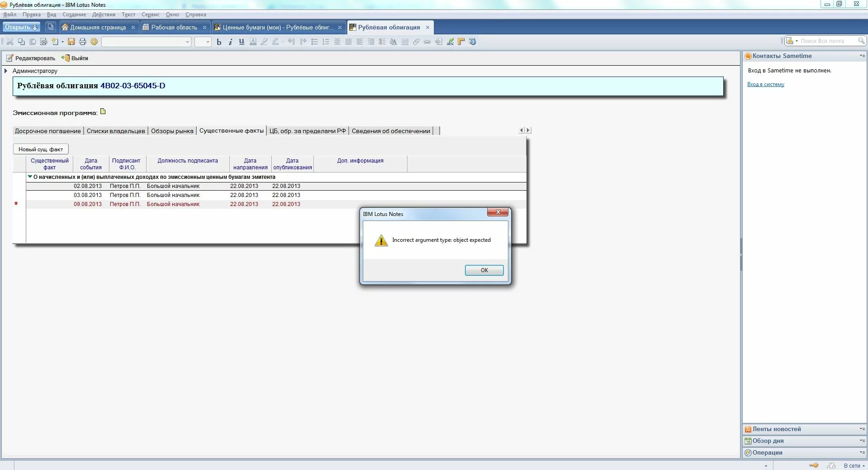Click the orange key icon in status bar
The height and width of the screenshot is (470, 868).
coord(813,465)
